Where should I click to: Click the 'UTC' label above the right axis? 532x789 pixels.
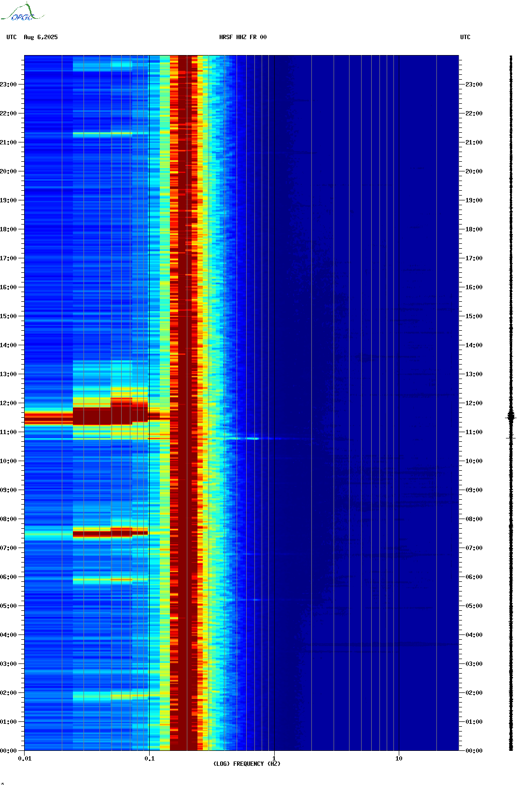(465, 37)
